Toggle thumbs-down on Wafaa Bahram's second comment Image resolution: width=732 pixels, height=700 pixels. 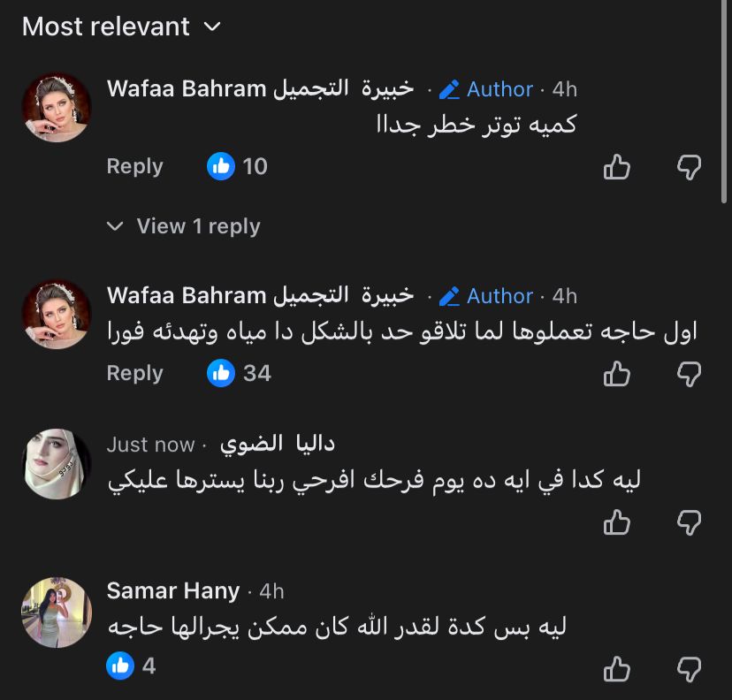[x=689, y=373]
